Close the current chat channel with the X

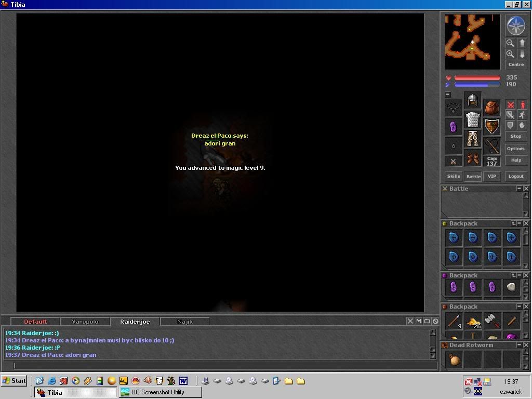(x=410, y=321)
